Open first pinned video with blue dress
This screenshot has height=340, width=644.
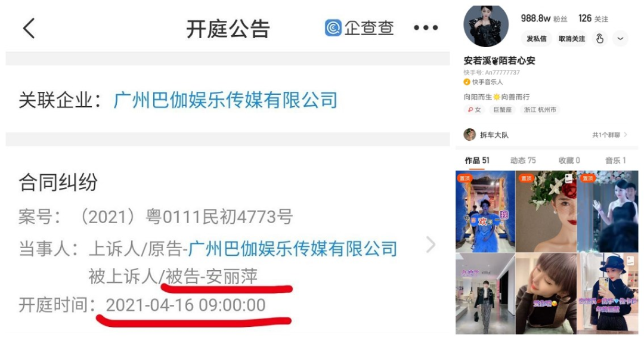tap(485, 212)
